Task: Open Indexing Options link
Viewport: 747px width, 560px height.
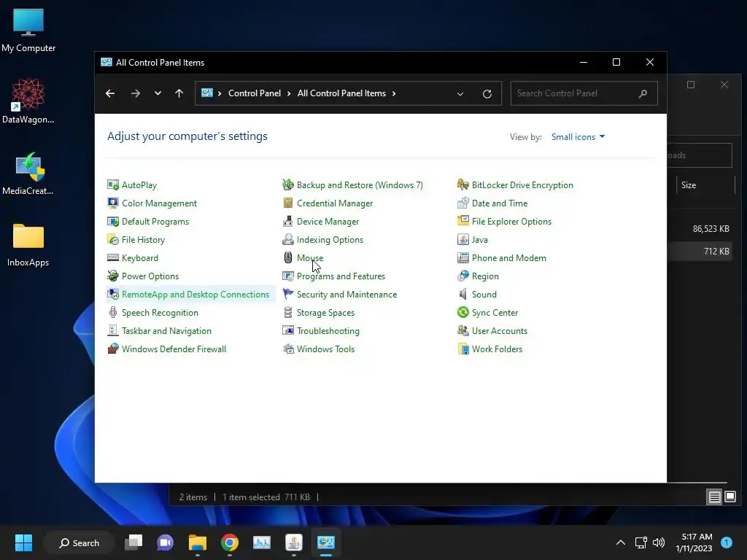Action: [330, 239]
